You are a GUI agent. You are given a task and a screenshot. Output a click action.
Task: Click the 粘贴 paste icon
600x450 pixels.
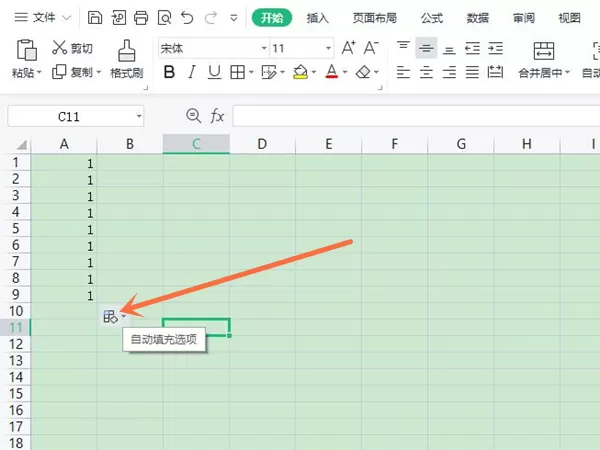pyautogui.click(x=26, y=50)
